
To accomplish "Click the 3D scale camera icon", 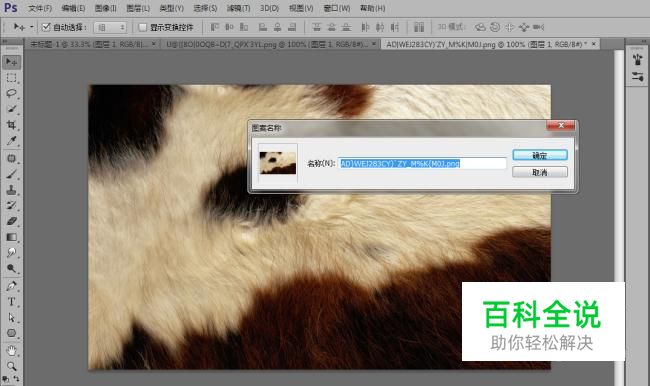I will tap(538, 27).
